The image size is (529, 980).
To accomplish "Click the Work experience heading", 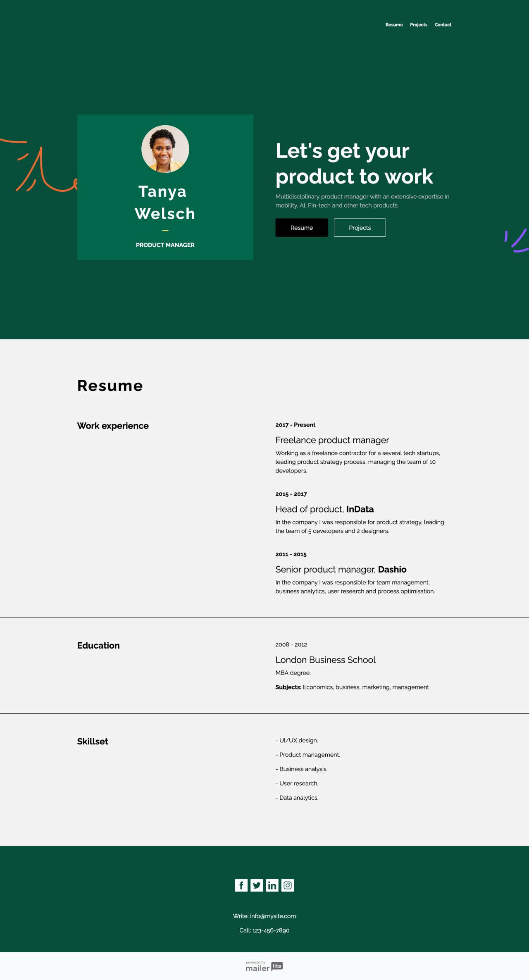I will point(113,426).
